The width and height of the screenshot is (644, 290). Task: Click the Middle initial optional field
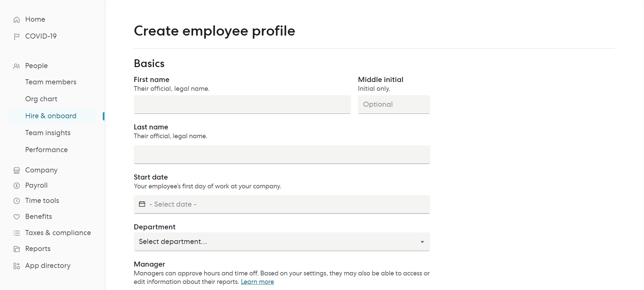[394, 104]
